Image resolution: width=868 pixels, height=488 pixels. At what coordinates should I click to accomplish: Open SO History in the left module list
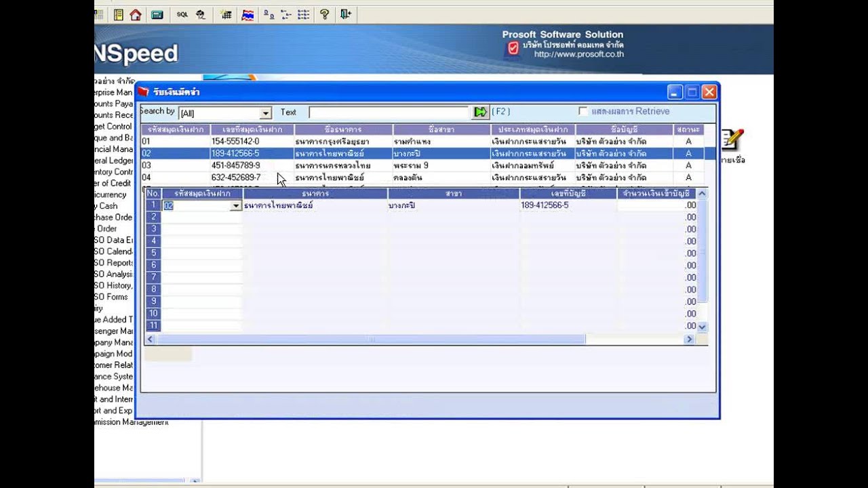point(114,285)
